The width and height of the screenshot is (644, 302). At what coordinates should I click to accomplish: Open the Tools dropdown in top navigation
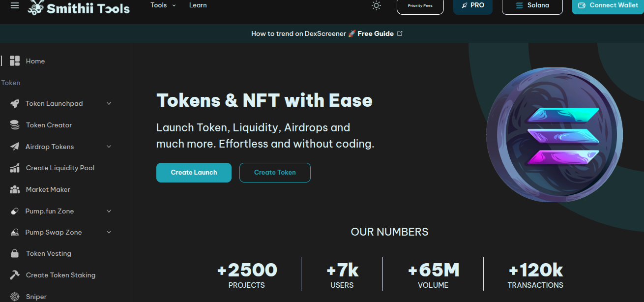163,5
